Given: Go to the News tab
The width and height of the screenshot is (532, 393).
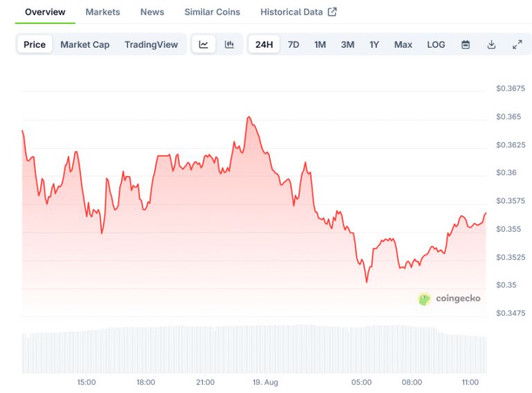Looking at the screenshot, I should (x=152, y=12).
